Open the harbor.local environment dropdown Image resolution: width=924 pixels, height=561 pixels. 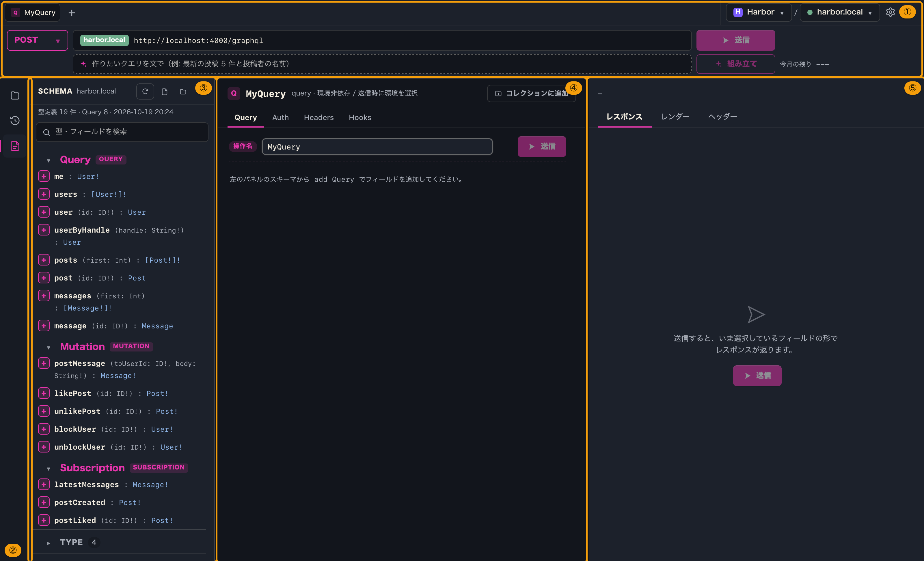(x=840, y=12)
